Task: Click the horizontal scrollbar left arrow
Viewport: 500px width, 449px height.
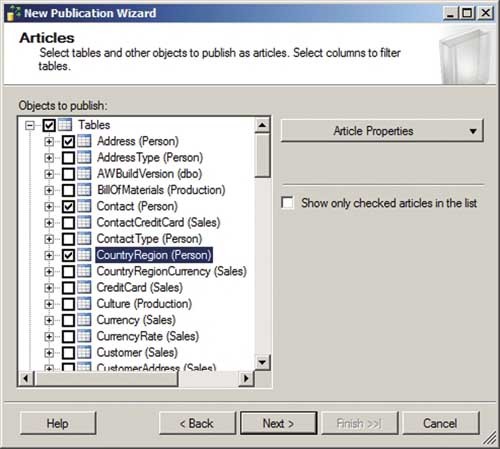Action: pos(26,379)
